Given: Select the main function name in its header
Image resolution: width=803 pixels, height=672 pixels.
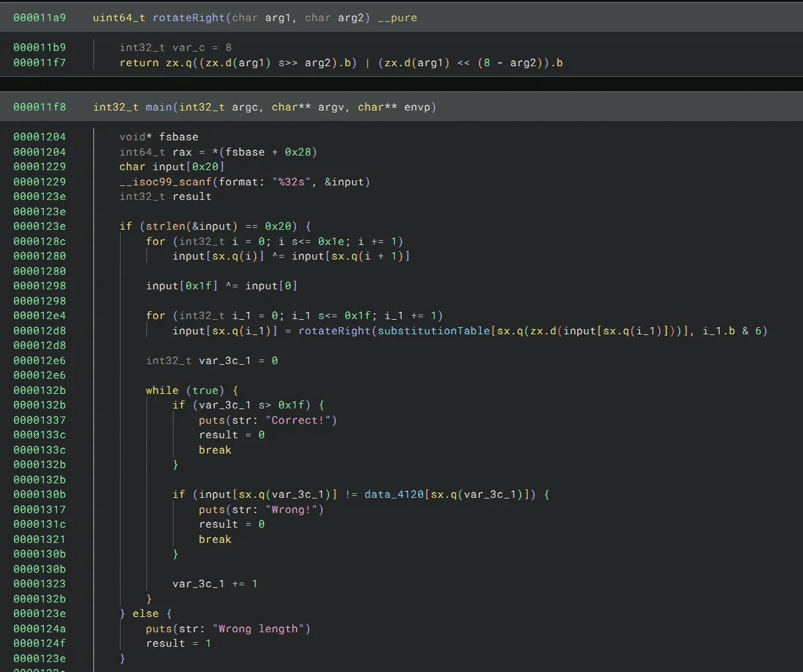Looking at the screenshot, I should [x=159, y=107].
